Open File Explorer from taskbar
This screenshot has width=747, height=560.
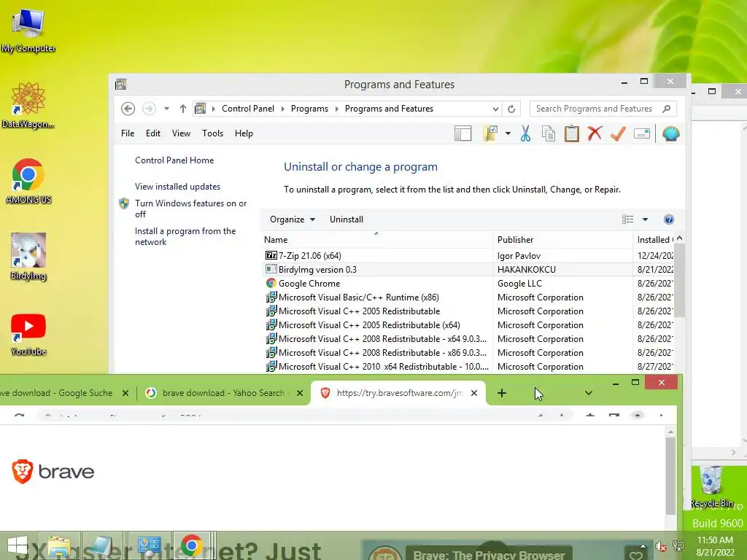(59, 545)
